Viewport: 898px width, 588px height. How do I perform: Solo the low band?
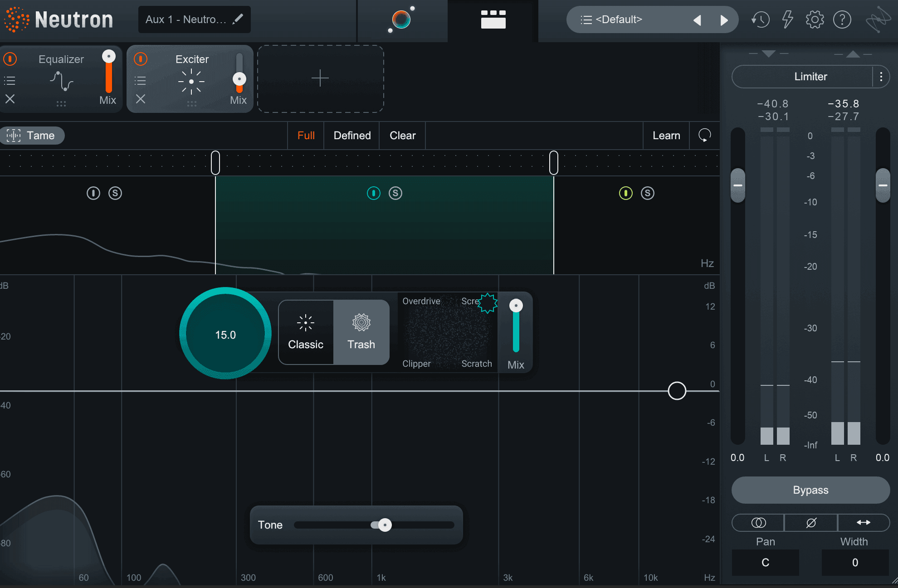[115, 193]
